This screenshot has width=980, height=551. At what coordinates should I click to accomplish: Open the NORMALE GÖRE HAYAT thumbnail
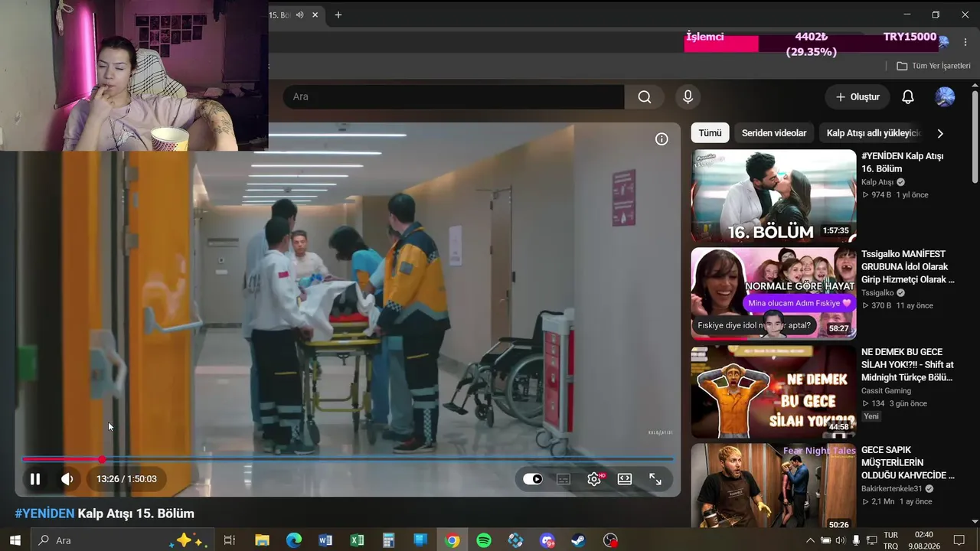point(773,293)
